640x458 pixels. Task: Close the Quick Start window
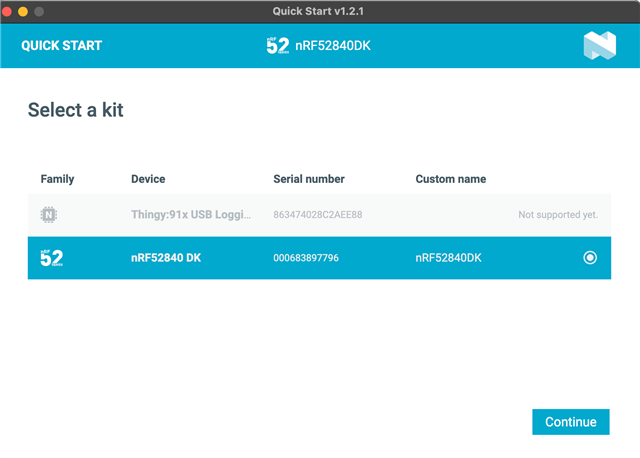point(7,11)
